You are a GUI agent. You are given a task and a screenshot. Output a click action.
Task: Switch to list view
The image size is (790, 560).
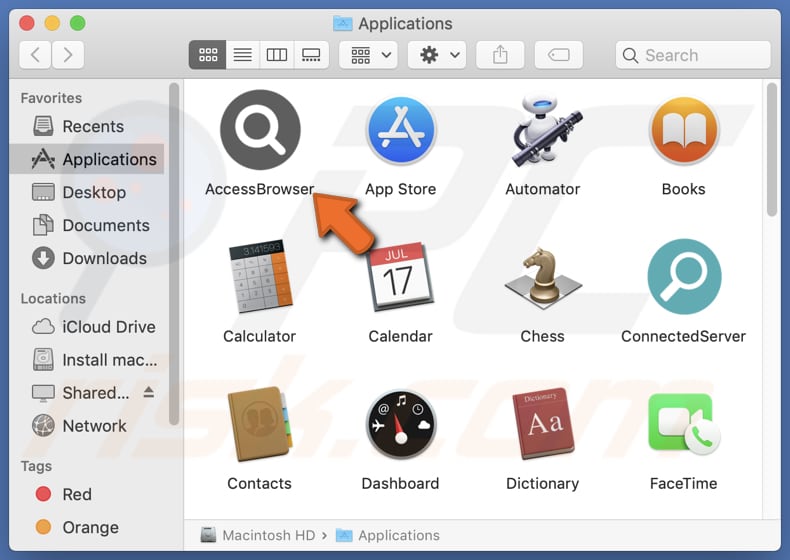tap(243, 54)
